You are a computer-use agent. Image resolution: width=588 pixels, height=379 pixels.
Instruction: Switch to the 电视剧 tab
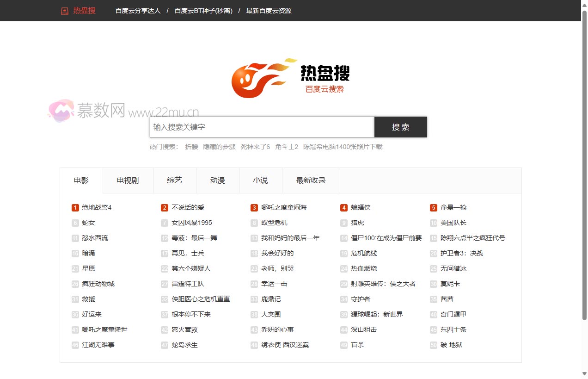click(128, 180)
